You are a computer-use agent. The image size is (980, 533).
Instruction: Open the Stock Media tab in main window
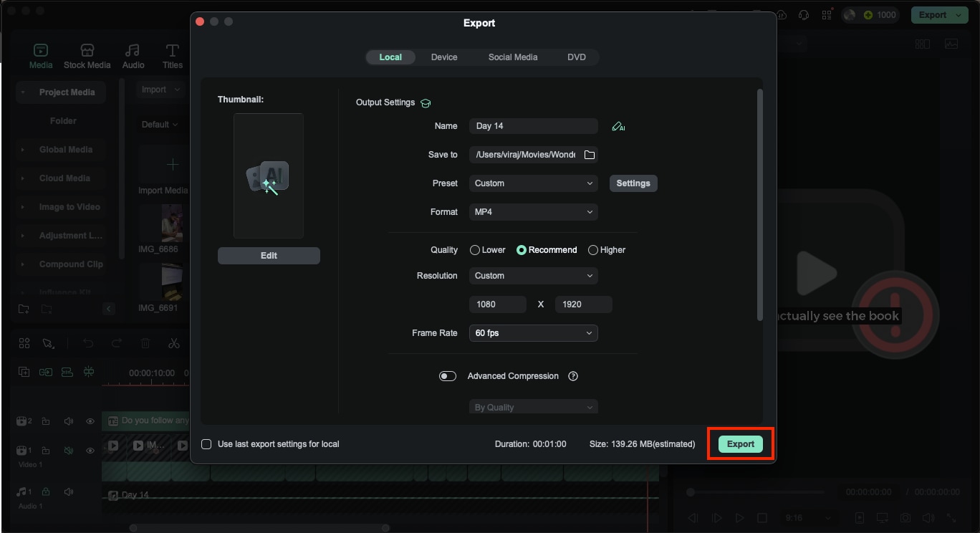(87, 56)
